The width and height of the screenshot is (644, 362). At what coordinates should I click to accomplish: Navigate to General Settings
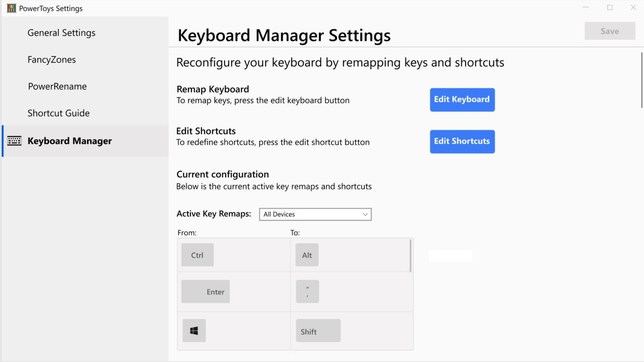pyautogui.click(x=61, y=33)
